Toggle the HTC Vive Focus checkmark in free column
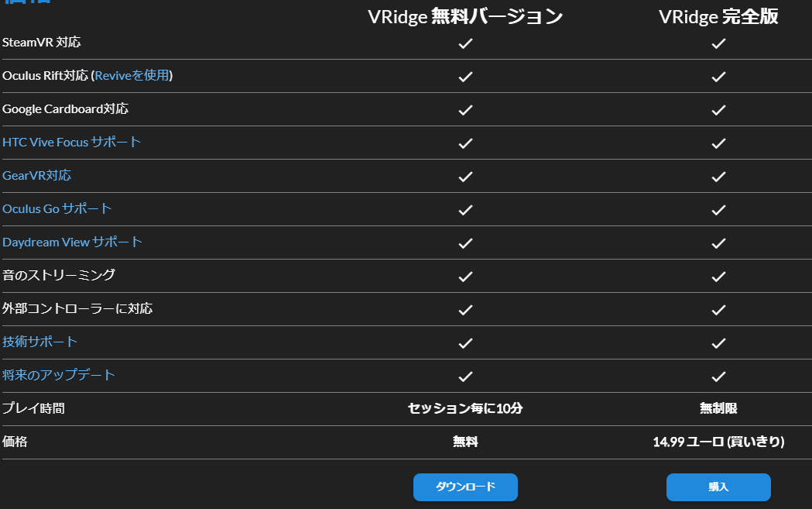The height and width of the screenshot is (509, 812). [465, 143]
